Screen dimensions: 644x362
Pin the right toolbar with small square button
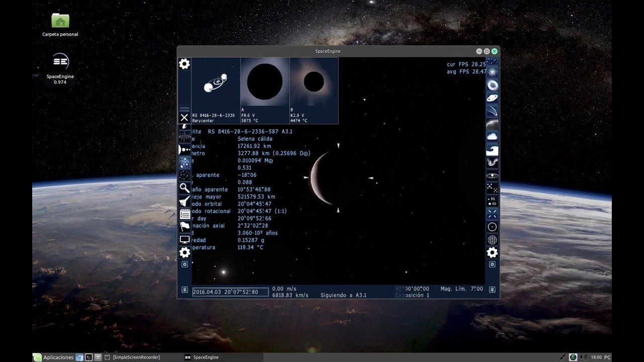pyautogui.click(x=492, y=264)
